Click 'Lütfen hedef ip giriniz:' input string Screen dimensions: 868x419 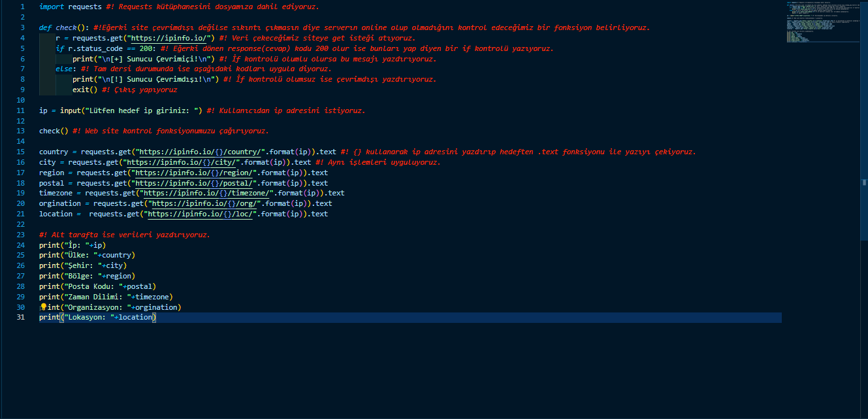[x=142, y=110]
